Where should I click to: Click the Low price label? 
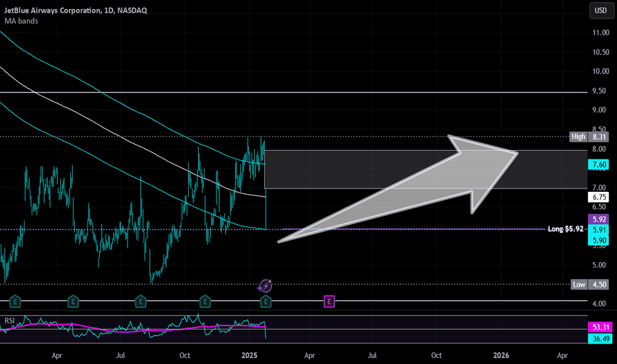[x=579, y=284]
